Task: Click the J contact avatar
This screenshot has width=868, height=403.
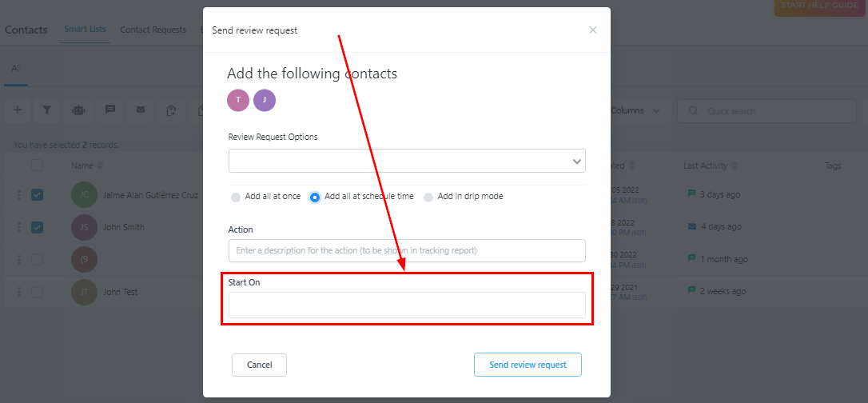Action: (265, 100)
